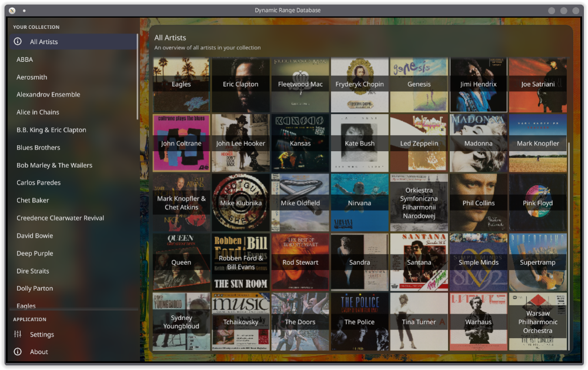588x370 pixels.
Task: Open the Joe Satriani tile
Action: 538,85
